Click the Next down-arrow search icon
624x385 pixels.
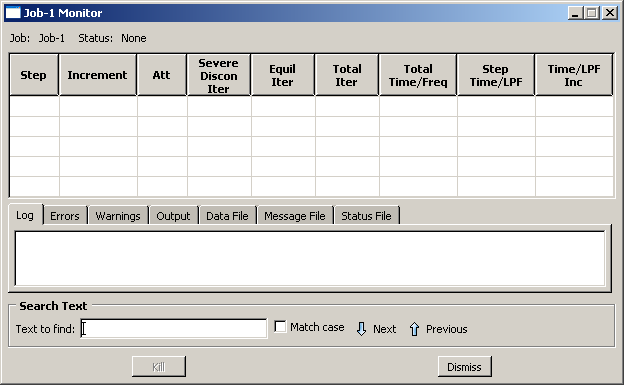pyautogui.click(x=361, y=329)
